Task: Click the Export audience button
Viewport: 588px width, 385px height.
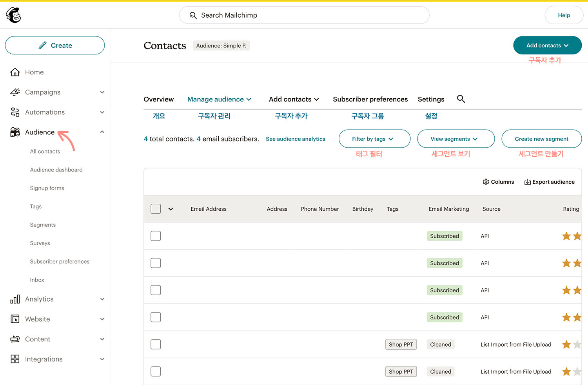Action: click(550, 182)
